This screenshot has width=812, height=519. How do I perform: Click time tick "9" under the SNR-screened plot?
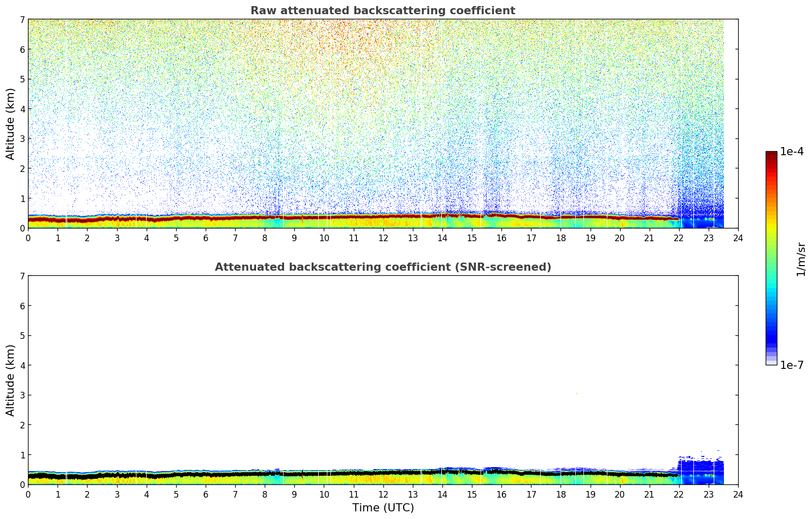tap(294, 494)
